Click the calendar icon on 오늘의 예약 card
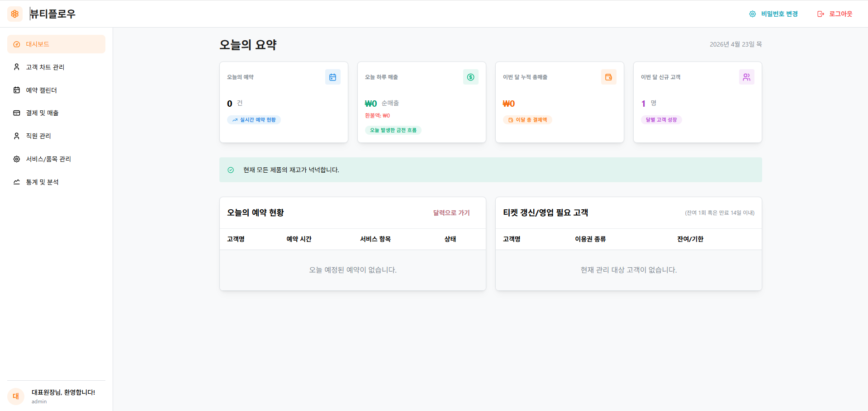This screenshot has height=411, width=868. pos(332,77)
